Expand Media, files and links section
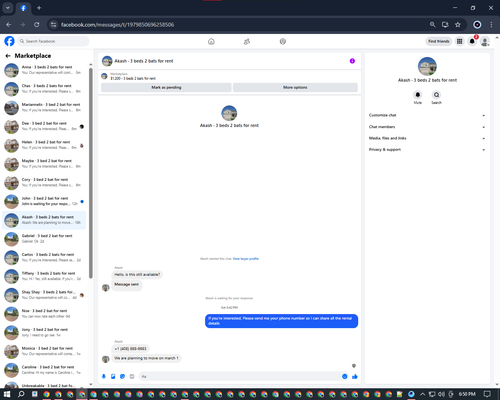Viewport: 500px width, 400px height. 427,138
